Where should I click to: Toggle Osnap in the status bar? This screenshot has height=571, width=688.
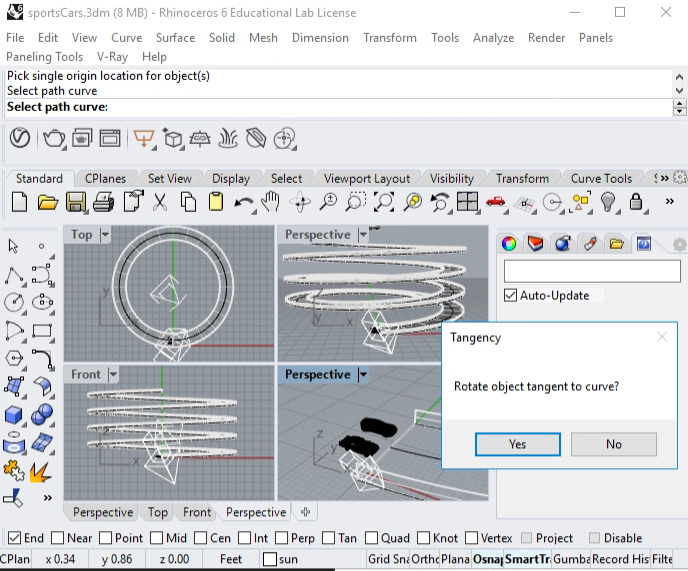click(x=488, y=559)
